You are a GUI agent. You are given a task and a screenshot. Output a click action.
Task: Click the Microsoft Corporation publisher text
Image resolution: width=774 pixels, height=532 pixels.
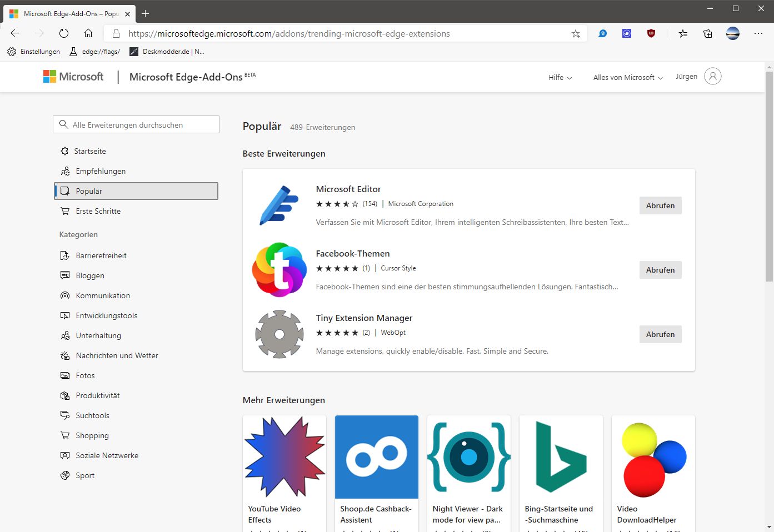pos(421,204)
